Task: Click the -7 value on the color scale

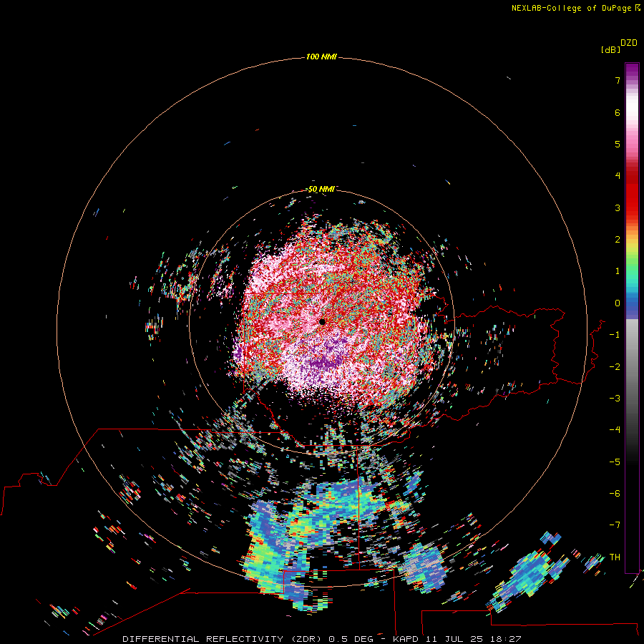Action: pos(615,525)
